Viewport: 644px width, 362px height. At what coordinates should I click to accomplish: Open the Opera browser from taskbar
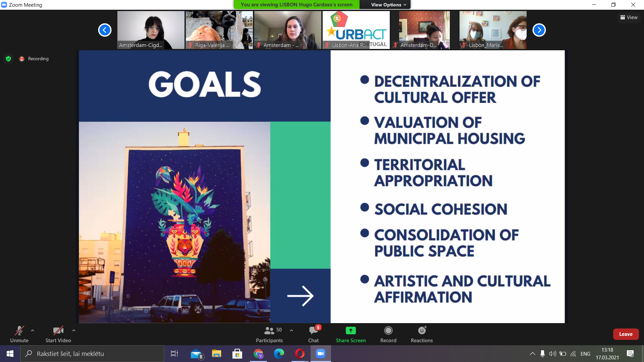pos(300,354)
